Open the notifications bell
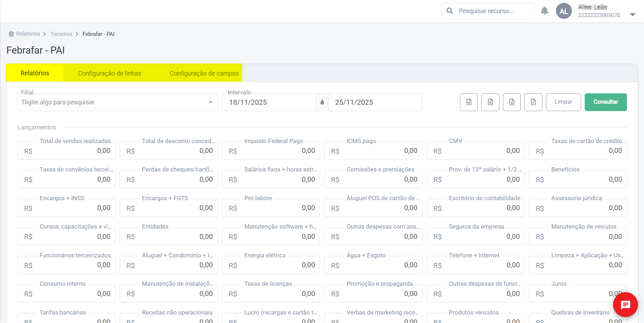The image size is (644, 323). pyautogui.click(x=545, y=11)
